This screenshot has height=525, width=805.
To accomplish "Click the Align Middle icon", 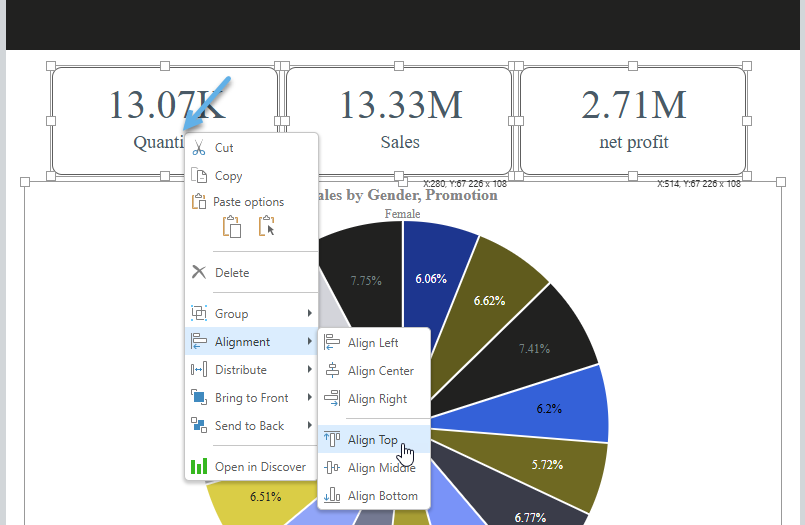I will (x=332, y=468).
